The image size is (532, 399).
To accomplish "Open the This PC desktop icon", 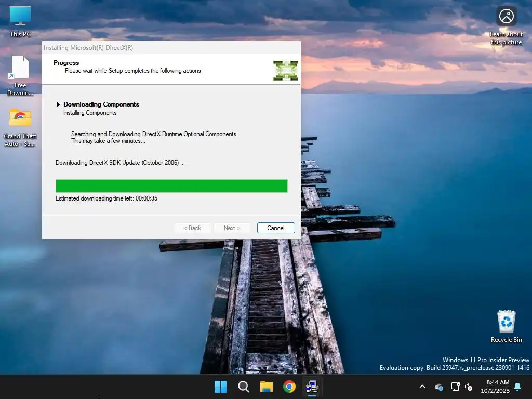I will (20, 21).
